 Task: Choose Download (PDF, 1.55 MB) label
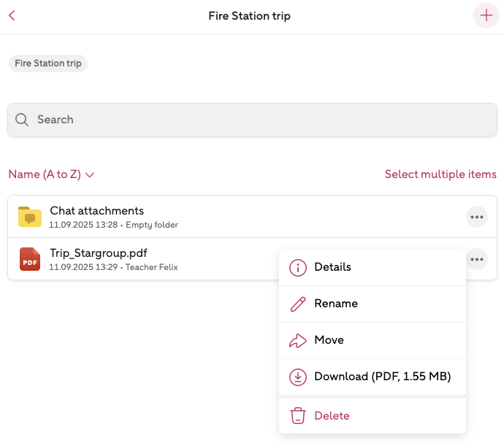pyautogui.click(x=382, y=377)
